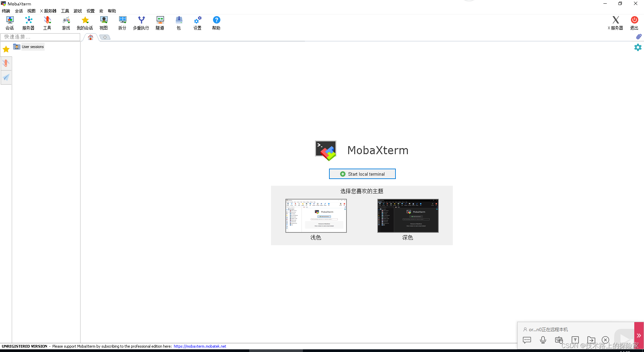Open chat bubble icon in remote control panel

(x=527, y=340)
